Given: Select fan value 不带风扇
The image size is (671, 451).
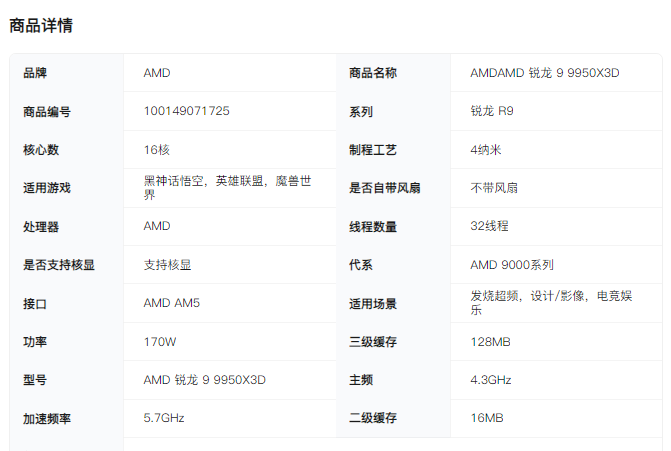Looking at the screenshot, I should (x=494, y=188).
